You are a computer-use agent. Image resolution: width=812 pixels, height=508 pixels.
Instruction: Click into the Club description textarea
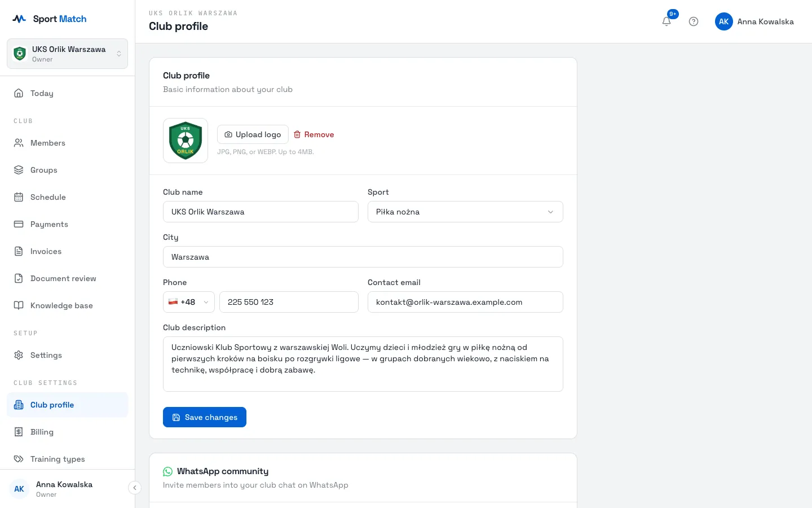(363, 364)
